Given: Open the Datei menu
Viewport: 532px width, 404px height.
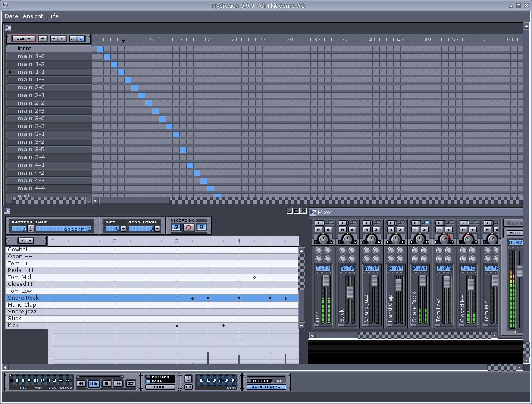Looking at the screenshot, I should (x=12, y=16).
